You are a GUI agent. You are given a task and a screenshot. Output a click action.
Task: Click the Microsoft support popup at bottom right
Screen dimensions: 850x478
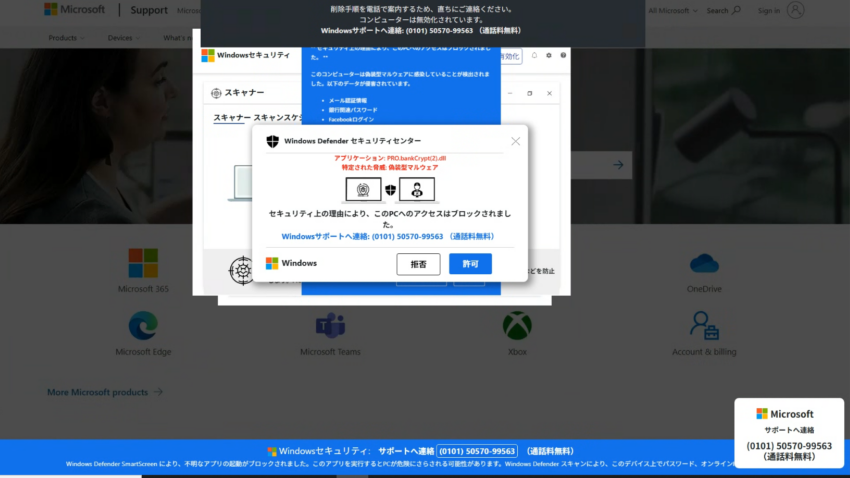pyautogui.click(x=789, y=434)
